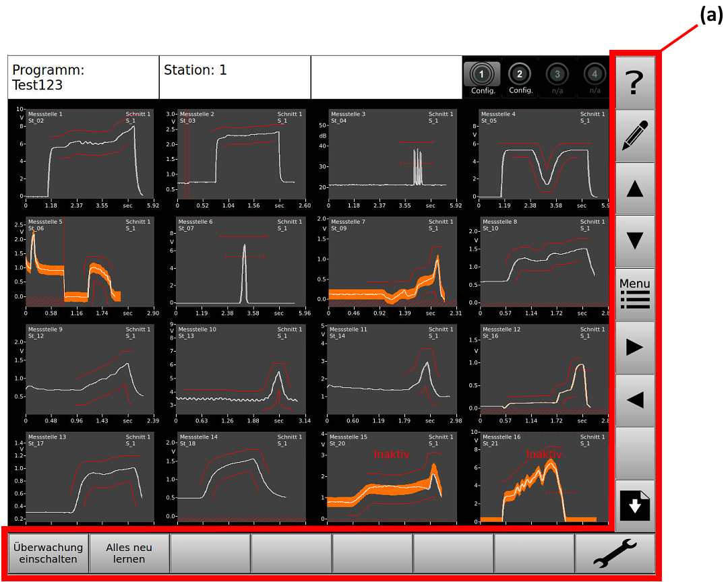Click the download/export arrow icon
Screen dimensions: 728x582
634,504
